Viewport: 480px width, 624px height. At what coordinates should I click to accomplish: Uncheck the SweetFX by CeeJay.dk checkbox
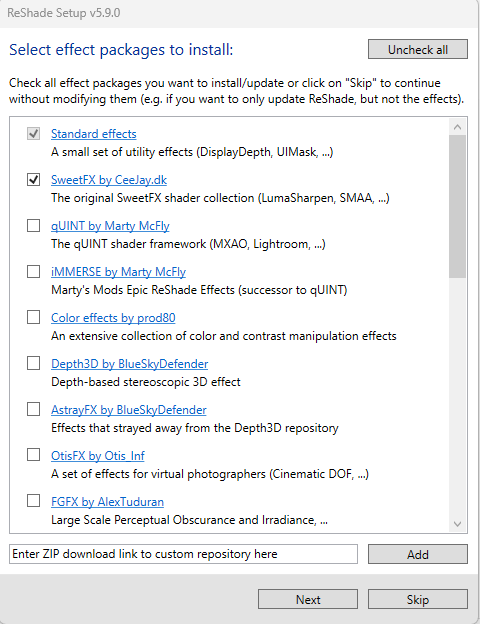point(33,179)
